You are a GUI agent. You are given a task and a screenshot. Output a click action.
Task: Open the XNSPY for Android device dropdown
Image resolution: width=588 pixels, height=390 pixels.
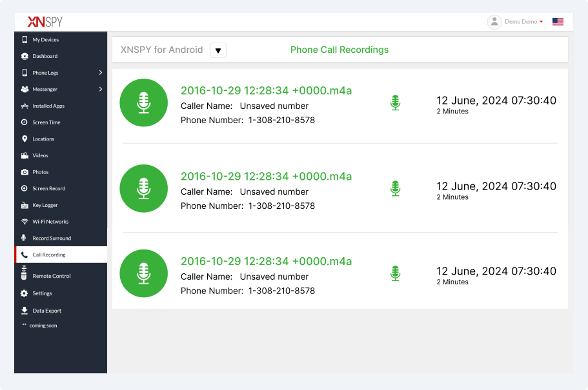(218, 50)
